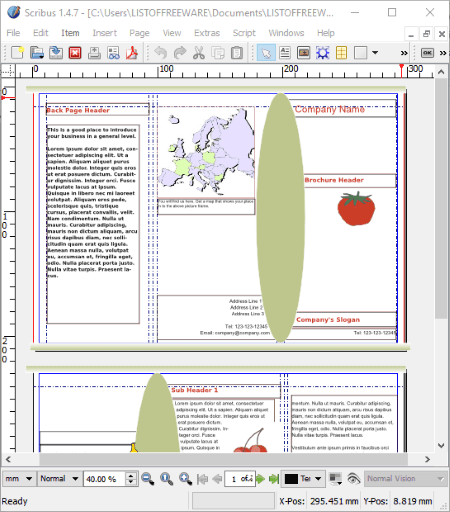Open the shape selection dropdown arrow
This screenshot has height=512, width=450.
[x=375, y=53]
